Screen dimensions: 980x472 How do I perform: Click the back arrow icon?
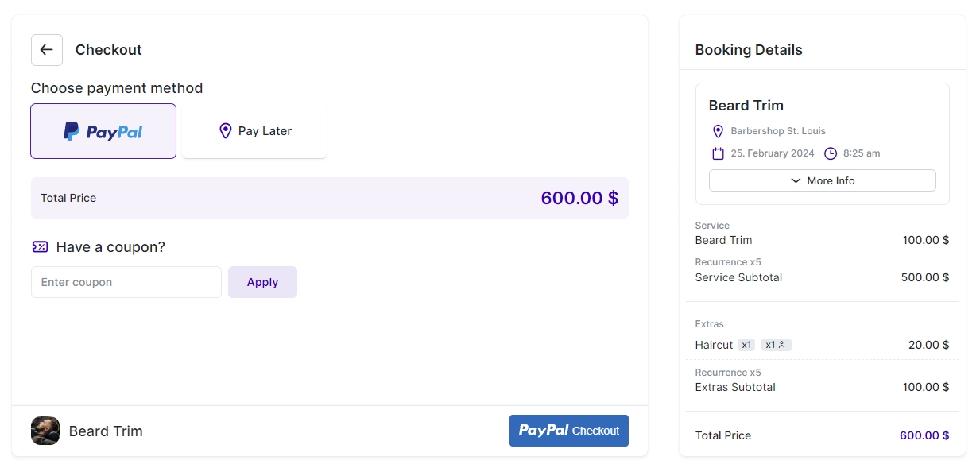tap(46, 50)
